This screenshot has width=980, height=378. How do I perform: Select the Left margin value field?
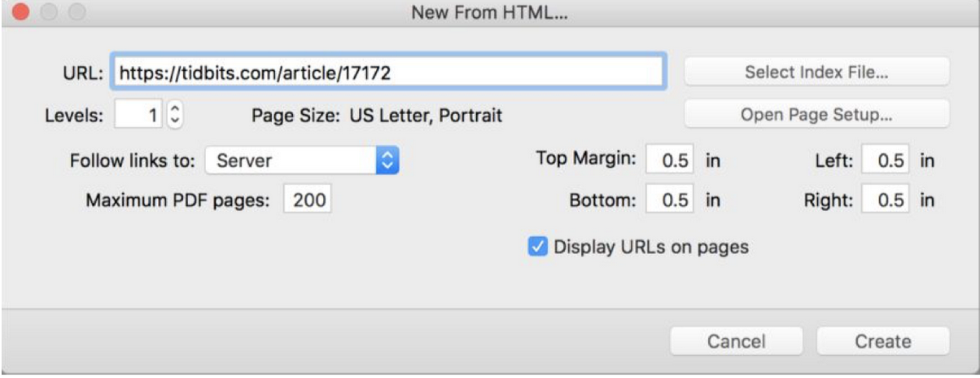(x=885, y=160)
